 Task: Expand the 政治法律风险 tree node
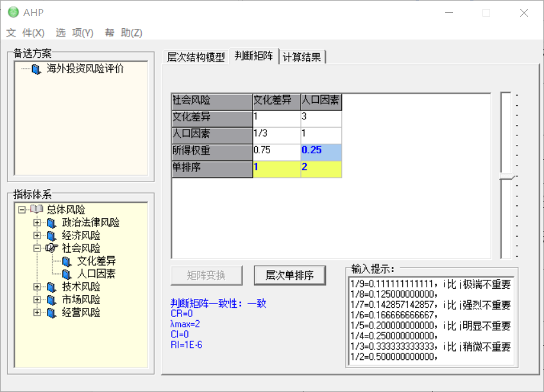[37, 223]
